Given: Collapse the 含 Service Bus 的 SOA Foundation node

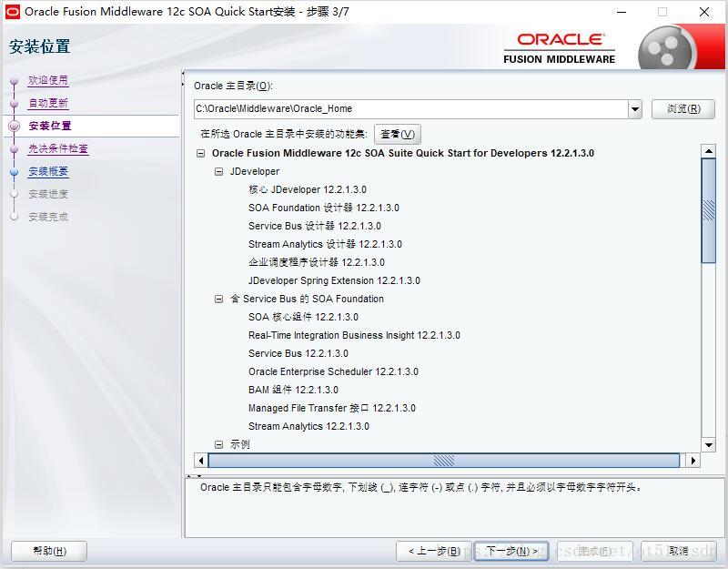Looking at the screenshot, I should pos(218,300).
